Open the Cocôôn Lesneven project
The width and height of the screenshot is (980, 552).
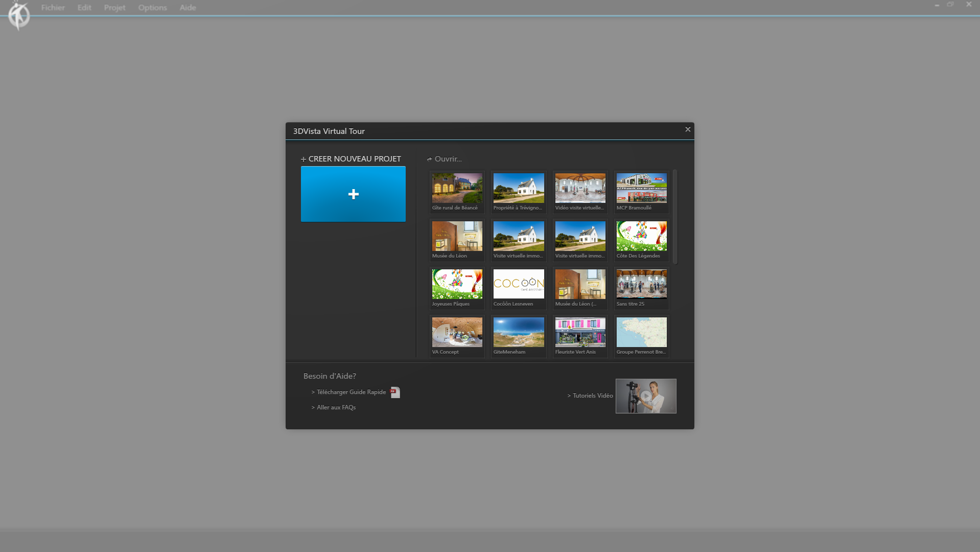(519, 288)
